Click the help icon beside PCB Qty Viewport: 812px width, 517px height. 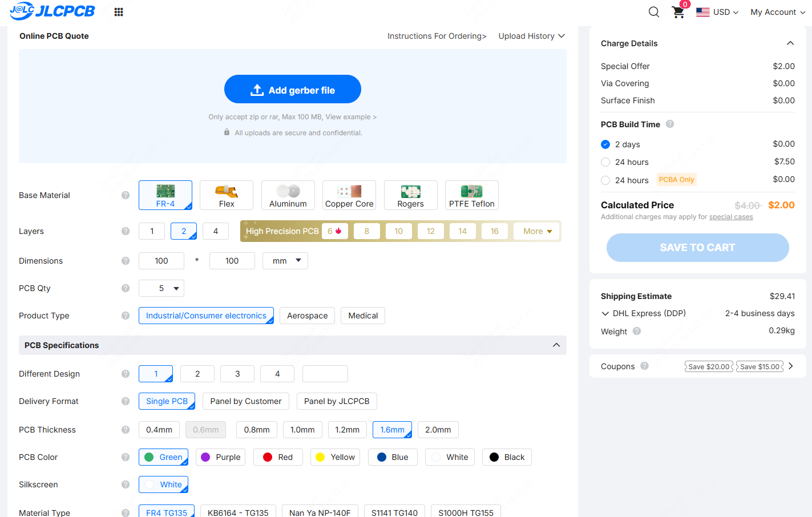[x=126, y=288]
